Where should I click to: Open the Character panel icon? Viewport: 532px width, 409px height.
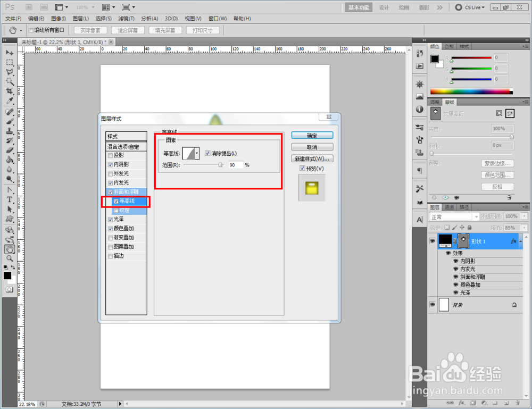pos(420,220)
